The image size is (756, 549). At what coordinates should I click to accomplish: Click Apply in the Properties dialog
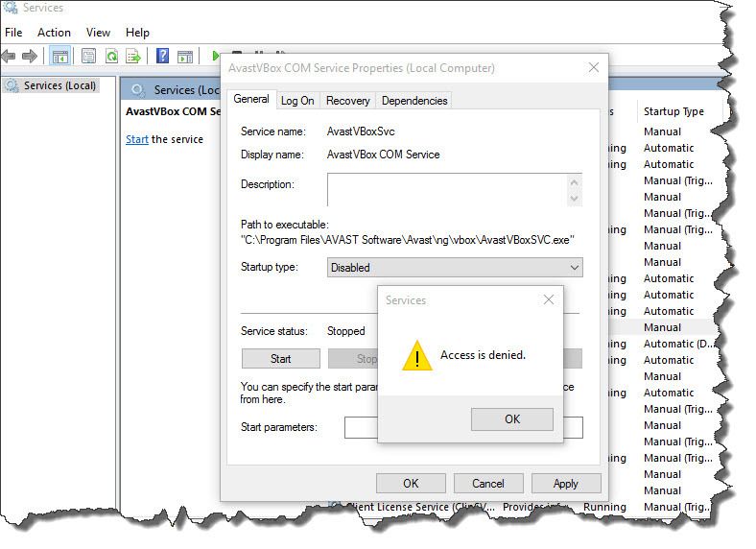pyautogui.click(x=565, y=484)
